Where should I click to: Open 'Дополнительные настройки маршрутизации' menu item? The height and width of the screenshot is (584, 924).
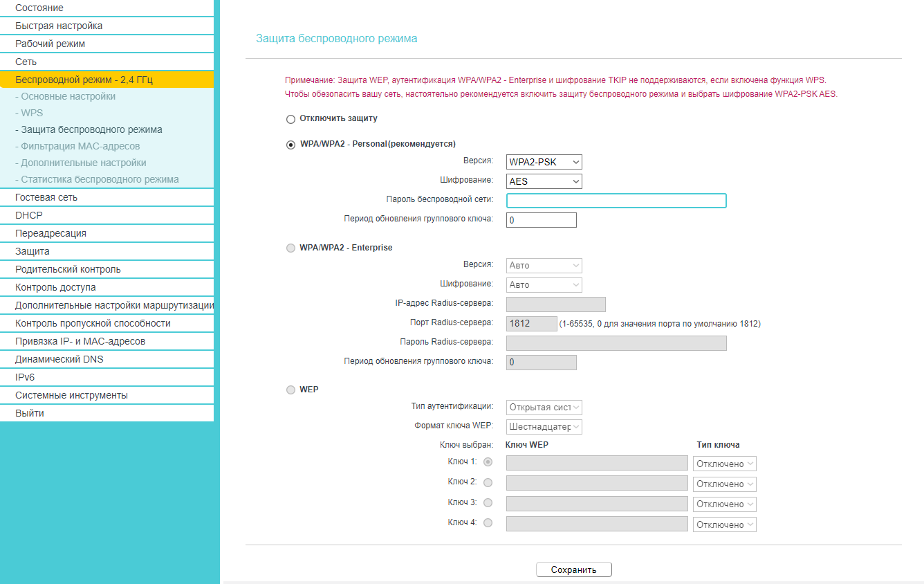[107, 305]
